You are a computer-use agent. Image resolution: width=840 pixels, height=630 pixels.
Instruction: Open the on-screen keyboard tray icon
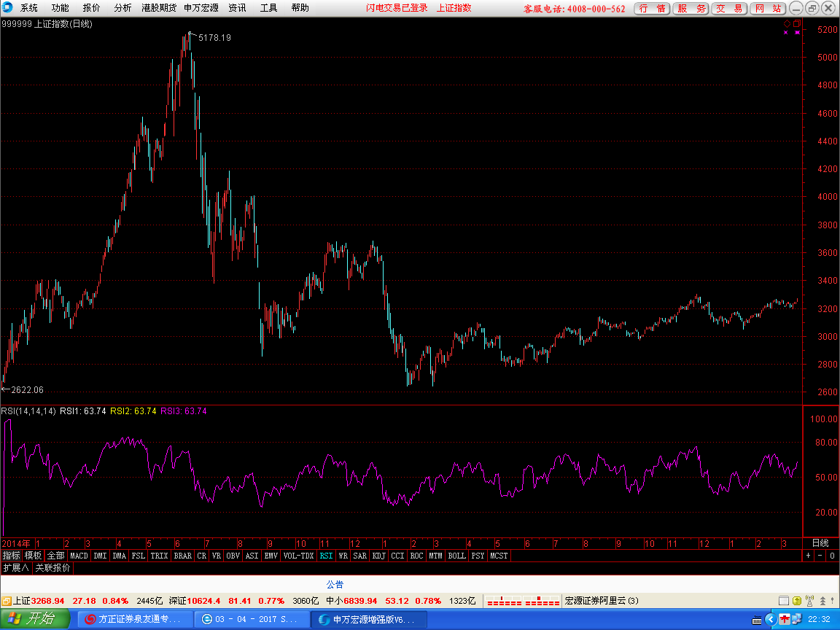(756, 620)
